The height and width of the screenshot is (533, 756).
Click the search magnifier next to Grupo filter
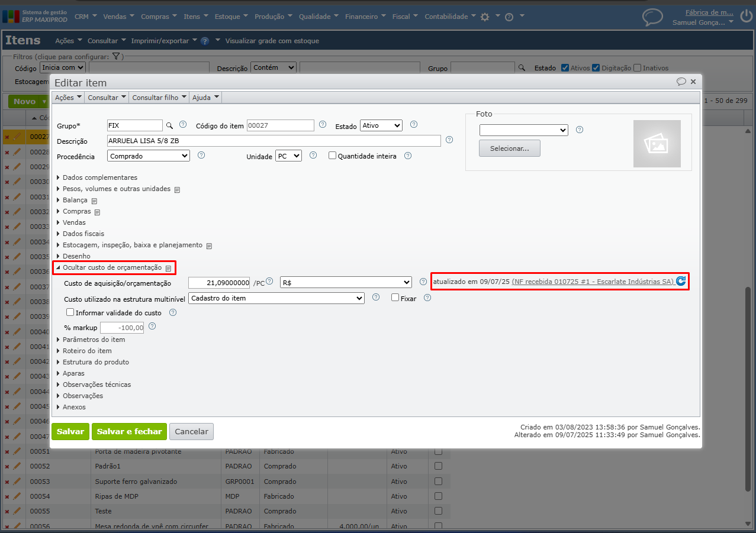click(x=522, y=68)
